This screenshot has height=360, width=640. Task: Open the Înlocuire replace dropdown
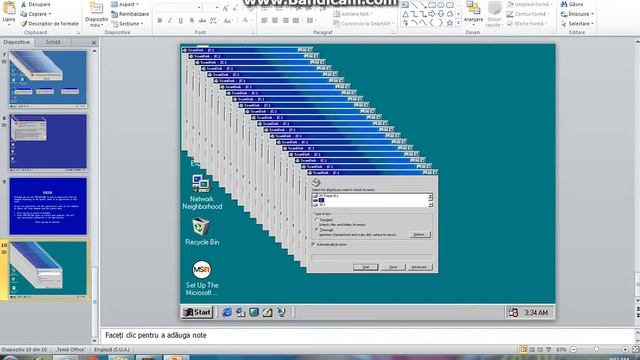coord(577,14)
